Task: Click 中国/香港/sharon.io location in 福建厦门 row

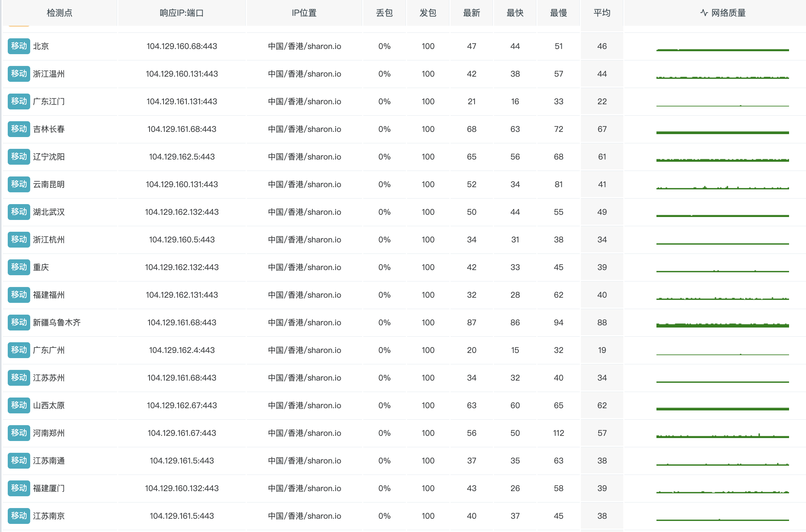Action: tap(304, 488)
